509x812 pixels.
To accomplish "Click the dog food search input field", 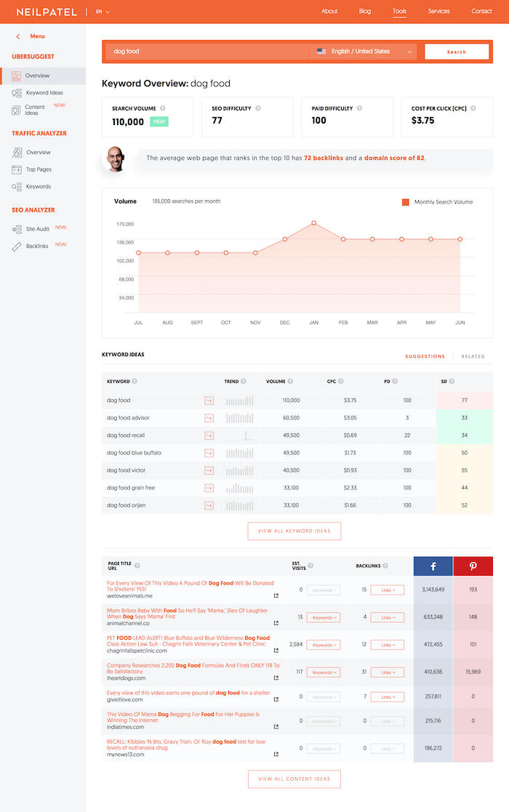I will [207, 52].
